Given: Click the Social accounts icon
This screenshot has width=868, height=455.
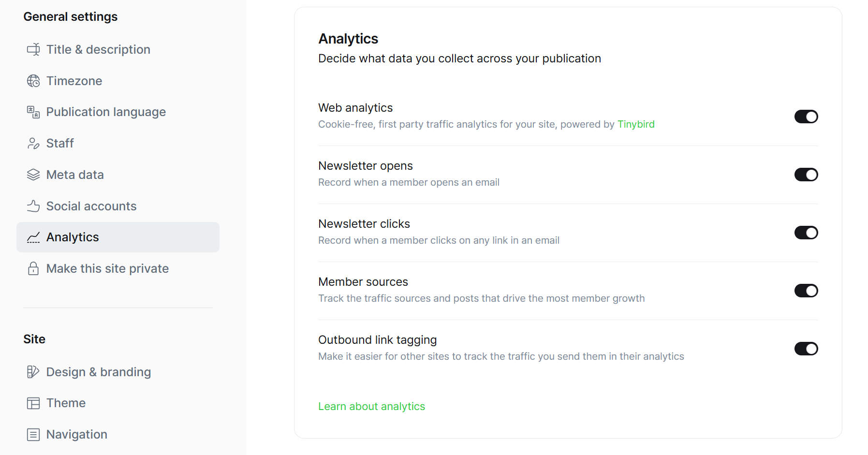Looking at the screenshot, I should click(33, 206).
